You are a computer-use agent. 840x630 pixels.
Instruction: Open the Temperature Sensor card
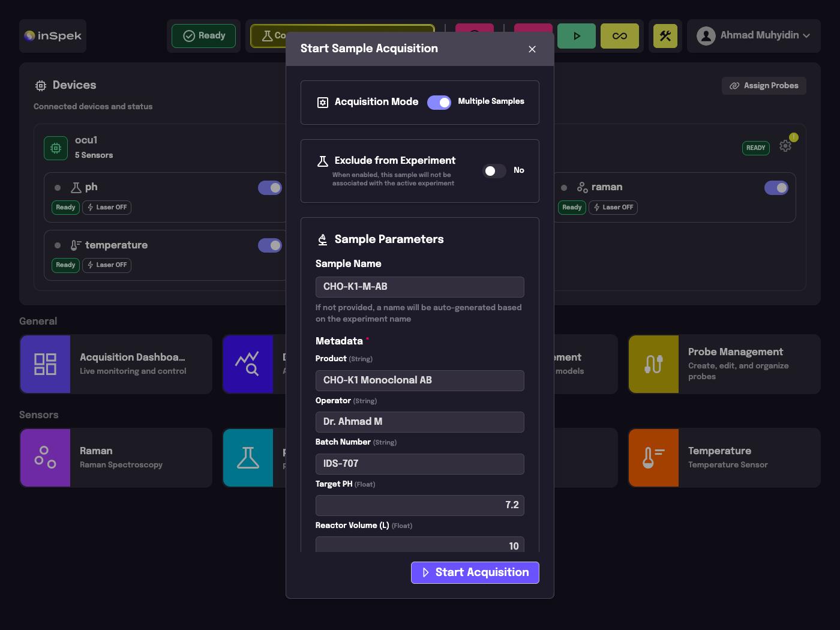point(724,458)
